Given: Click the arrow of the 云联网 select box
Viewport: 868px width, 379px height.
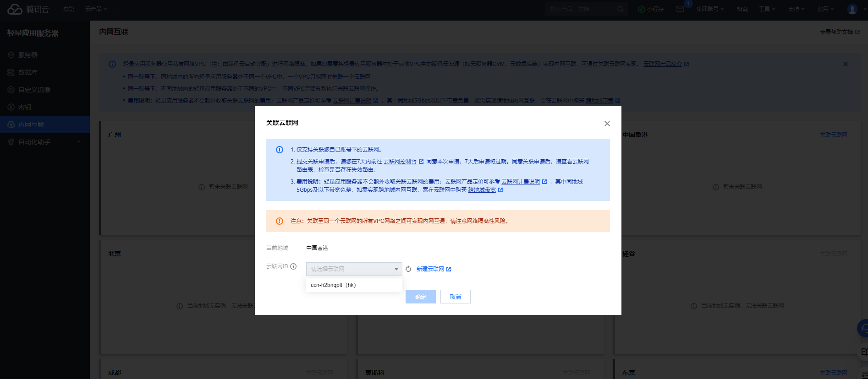Looking at the screenshot, I should click(x=396, y=269).
